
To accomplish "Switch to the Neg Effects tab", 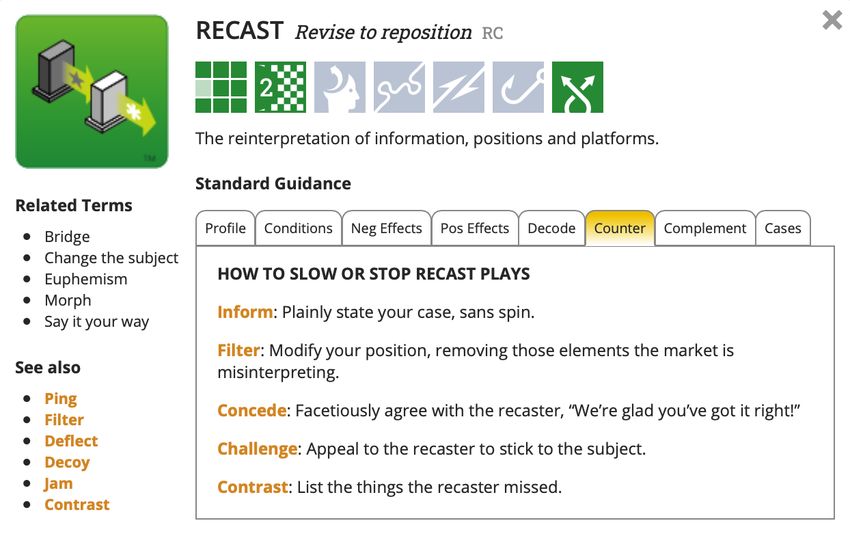I will [387, 228].
